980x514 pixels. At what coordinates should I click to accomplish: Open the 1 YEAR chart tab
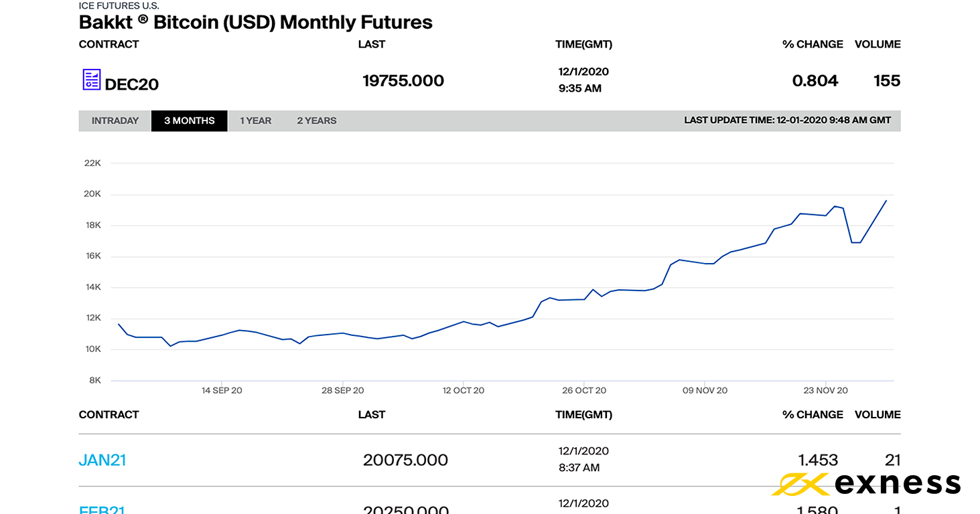point(256,121)
